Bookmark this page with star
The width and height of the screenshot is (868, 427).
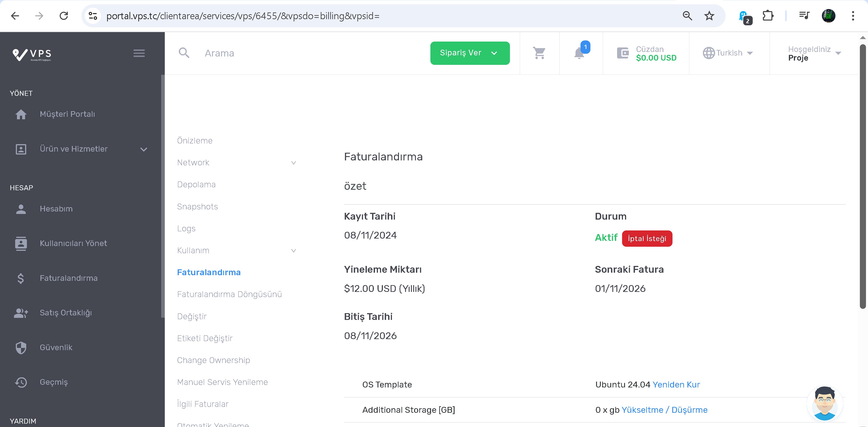click(709, 16)
